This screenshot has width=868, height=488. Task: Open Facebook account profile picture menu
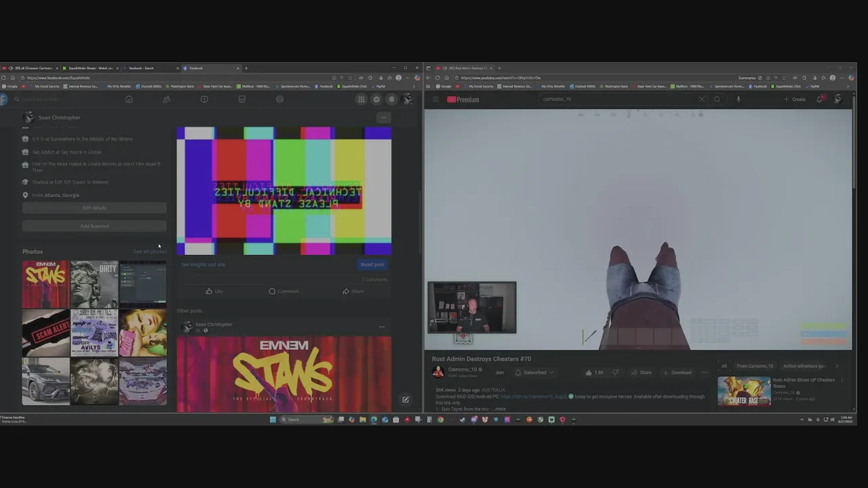(x=407, y=100)
